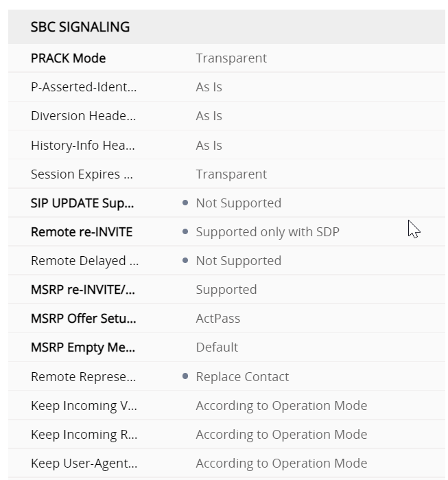Click the Remote re-INVITE parameter label
Viewport: 448px width, 480px height.
pos(82,232)
